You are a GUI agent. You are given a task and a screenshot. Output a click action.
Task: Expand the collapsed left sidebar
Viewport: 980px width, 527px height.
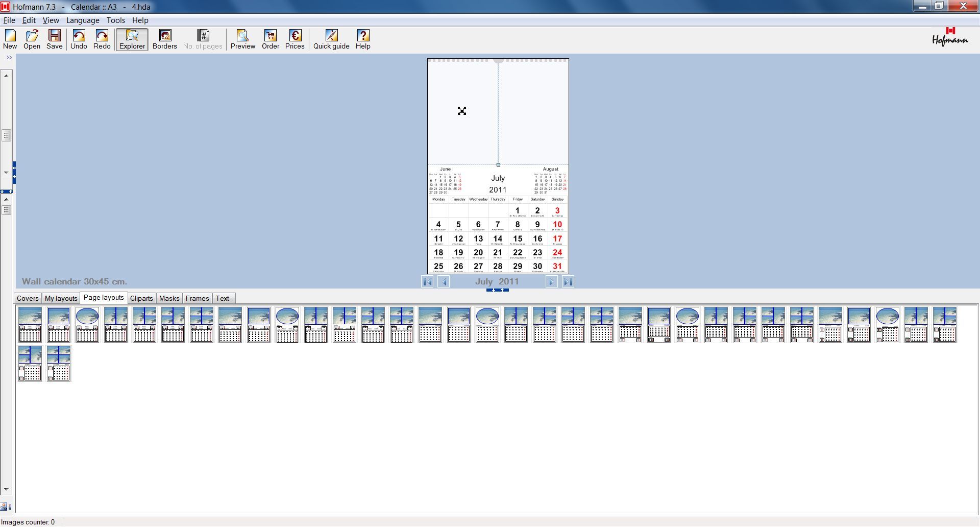(9, 57)
